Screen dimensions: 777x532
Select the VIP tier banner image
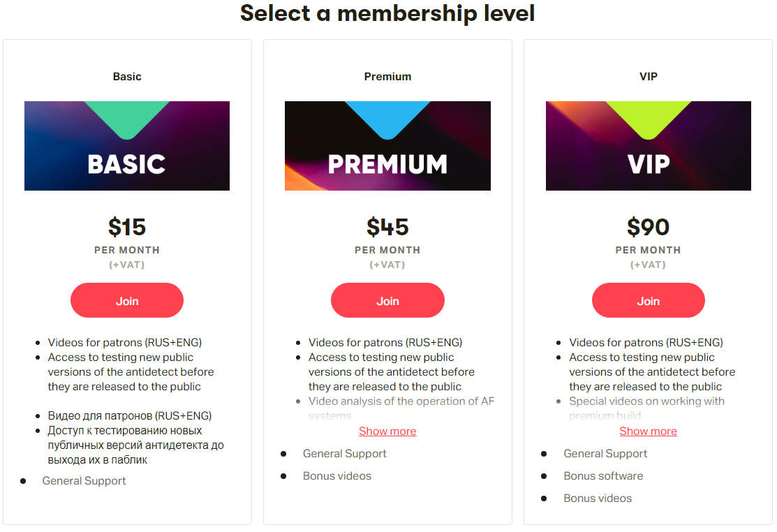(x=648, y=163)
